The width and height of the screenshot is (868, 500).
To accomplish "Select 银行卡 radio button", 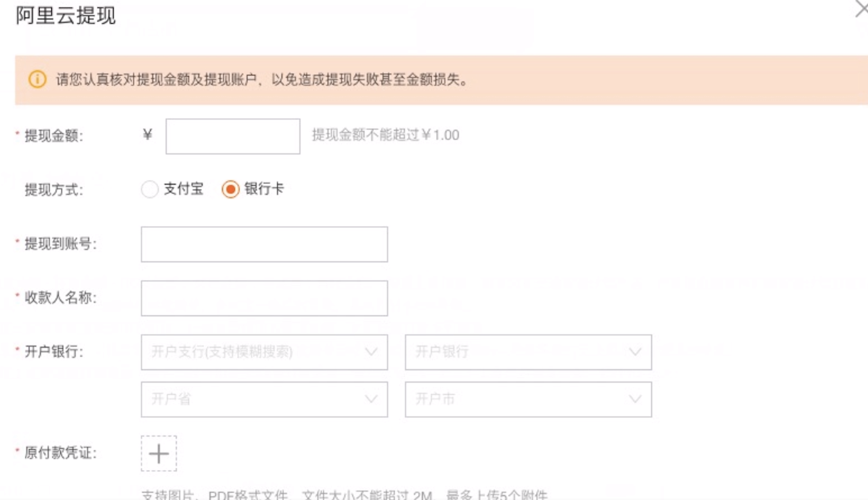I will [x=230, y=189].
